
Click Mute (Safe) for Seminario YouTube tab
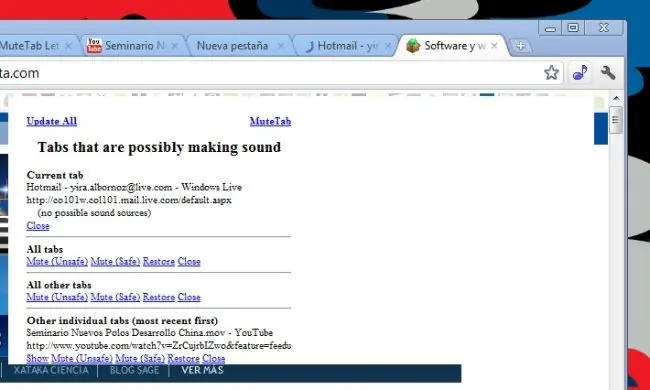[140, 359]
